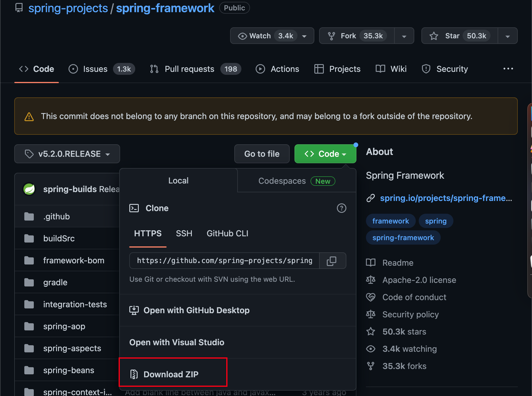Switch to the Codespaces tab

pyautogui.click(x=297, y=181)
